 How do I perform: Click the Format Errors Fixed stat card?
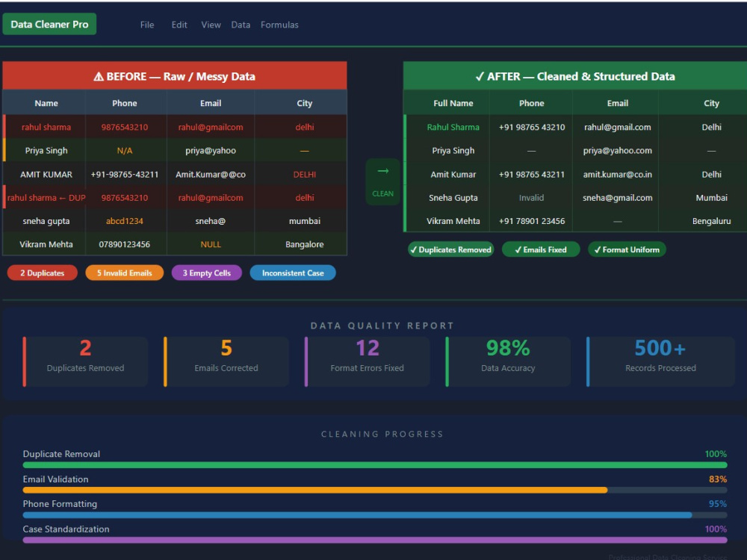pyautogui.click(x=368, y=361)
